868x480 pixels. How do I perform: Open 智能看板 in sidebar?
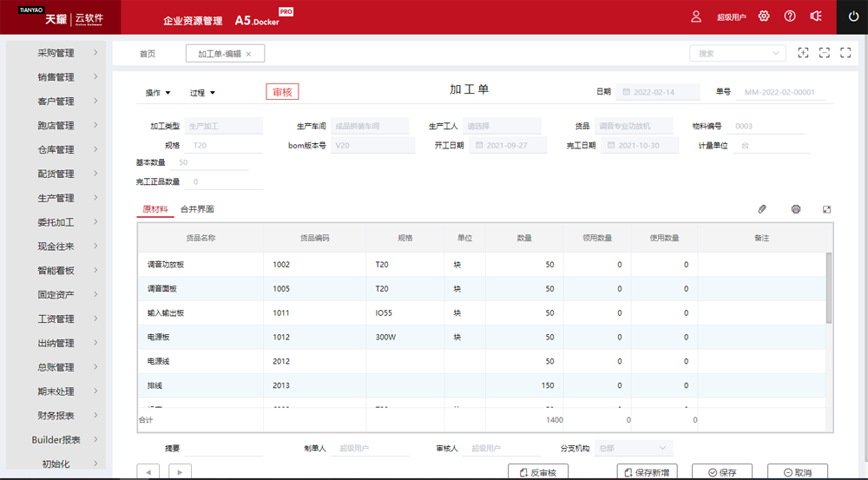56,270
